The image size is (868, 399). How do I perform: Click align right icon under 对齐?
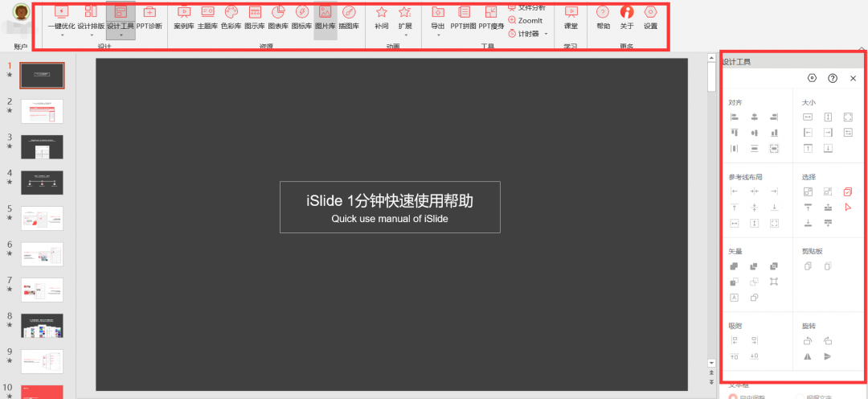click(x=774, y=117)
